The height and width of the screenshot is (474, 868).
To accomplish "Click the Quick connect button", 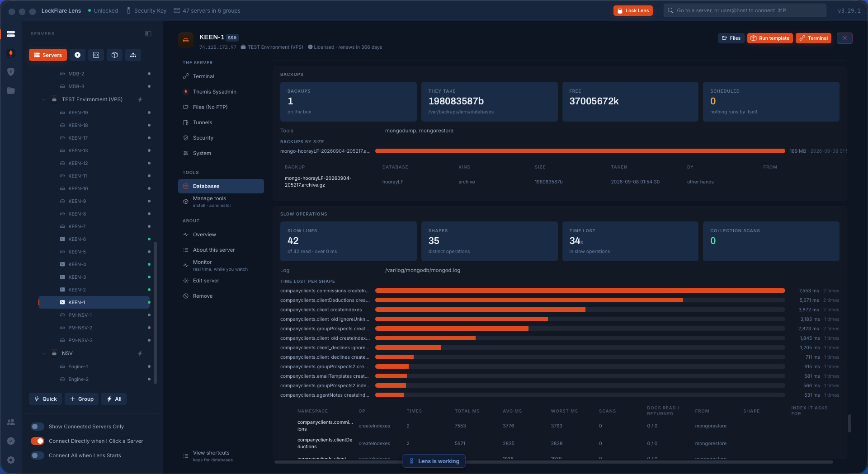I will (x=46, y=399).
